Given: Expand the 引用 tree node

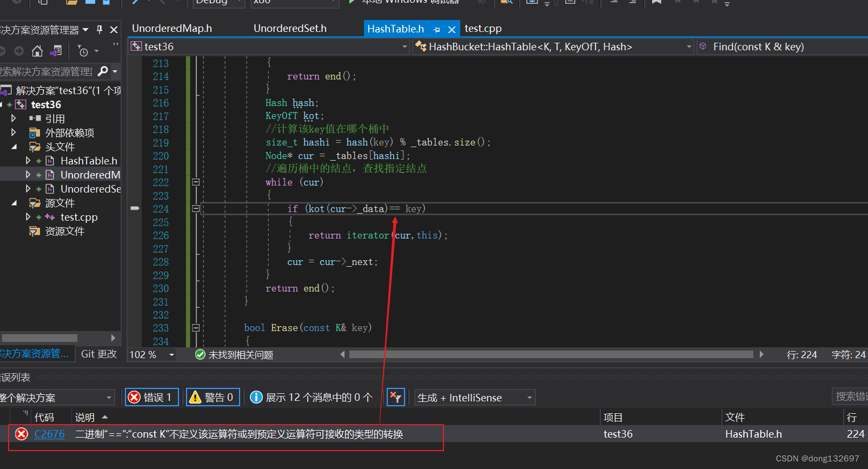Looking at the screenshot, I should [x=14, y=118].
